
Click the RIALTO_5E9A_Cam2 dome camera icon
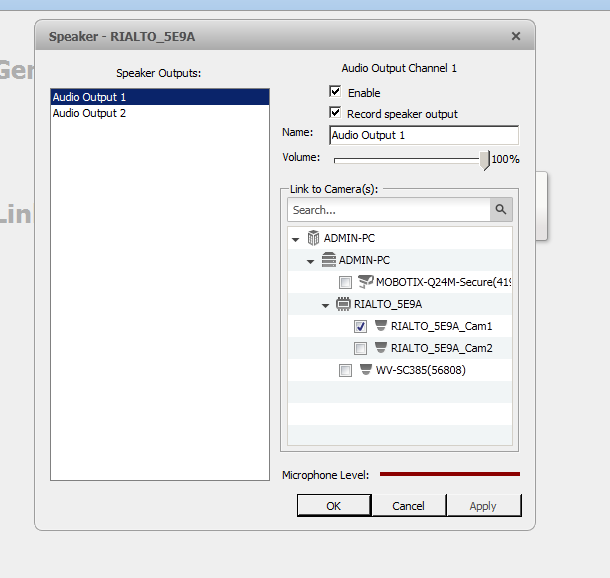click(x=380, y=347)
